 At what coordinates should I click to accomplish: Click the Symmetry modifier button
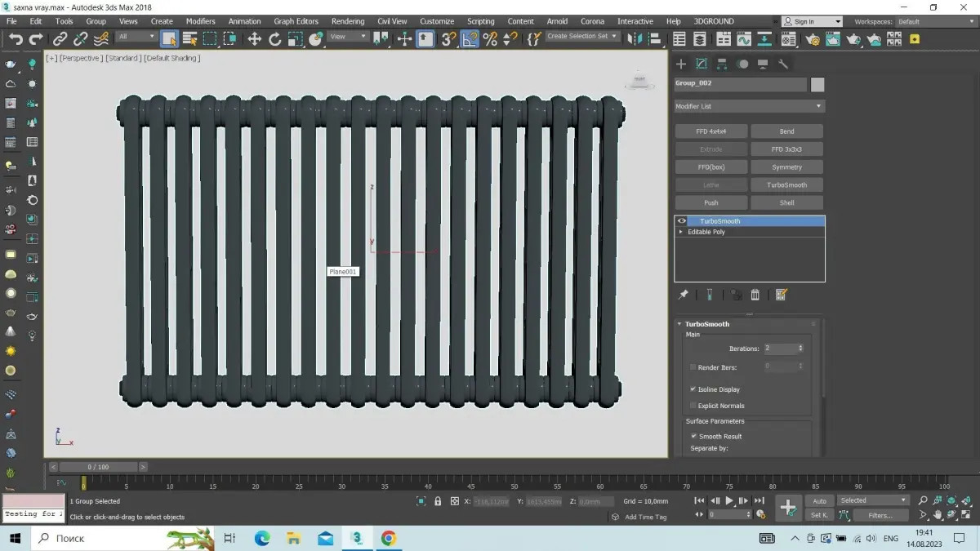(786, 167)
